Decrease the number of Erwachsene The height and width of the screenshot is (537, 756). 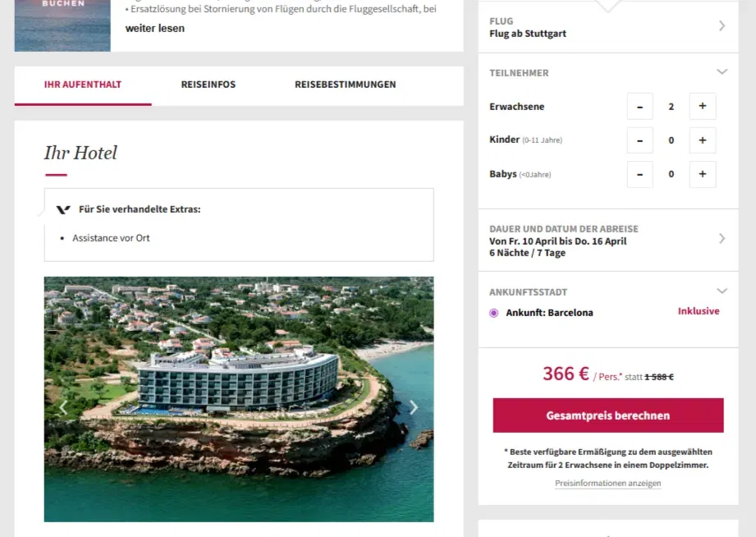(x=639, y=107)
